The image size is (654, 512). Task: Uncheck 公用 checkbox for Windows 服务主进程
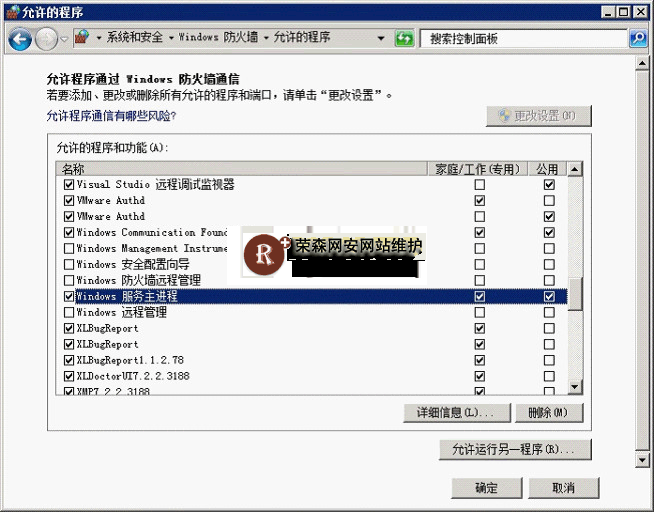[549, 297]
